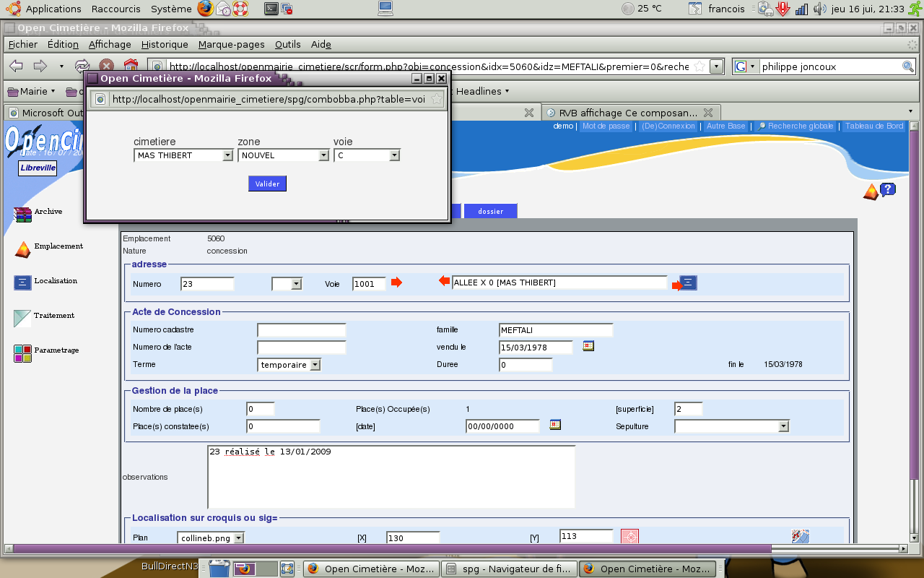Click the Mot de passe link

pyautogui.click(x=606, y=126)
